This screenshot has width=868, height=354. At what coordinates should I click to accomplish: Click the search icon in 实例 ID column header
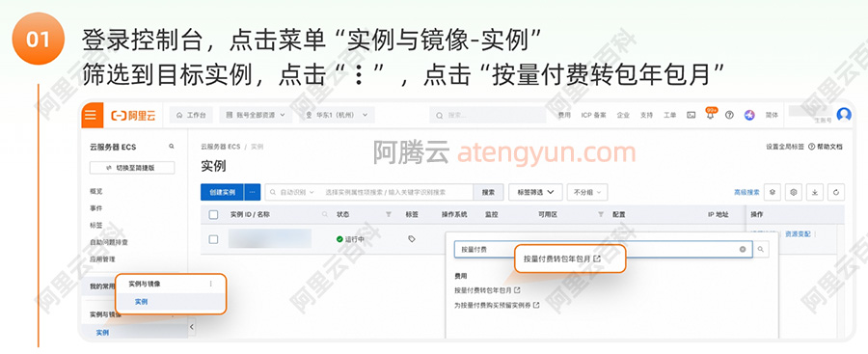pos(325,214)
